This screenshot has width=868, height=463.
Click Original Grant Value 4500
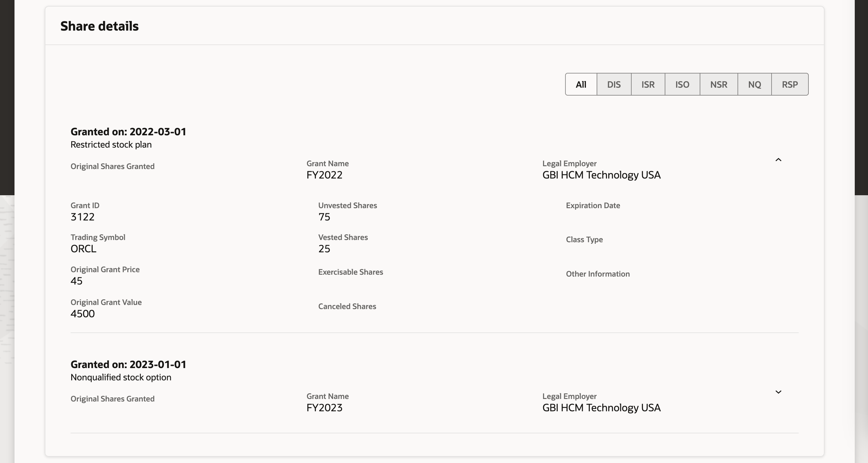[83, 314]
